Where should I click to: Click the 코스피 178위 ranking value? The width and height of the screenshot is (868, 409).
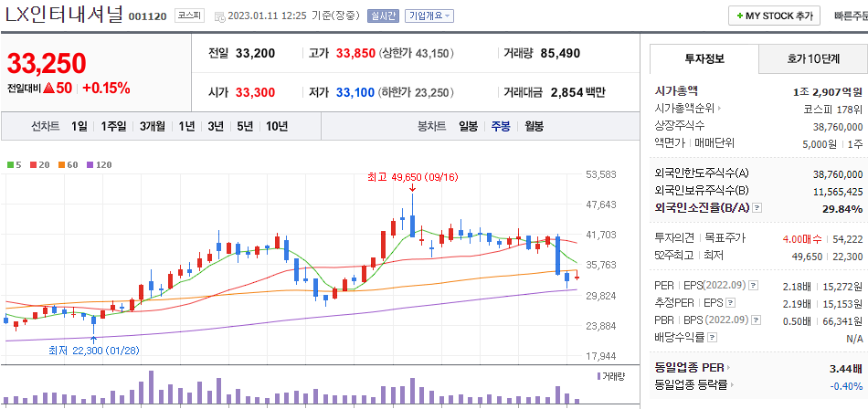tap(833, 109)
